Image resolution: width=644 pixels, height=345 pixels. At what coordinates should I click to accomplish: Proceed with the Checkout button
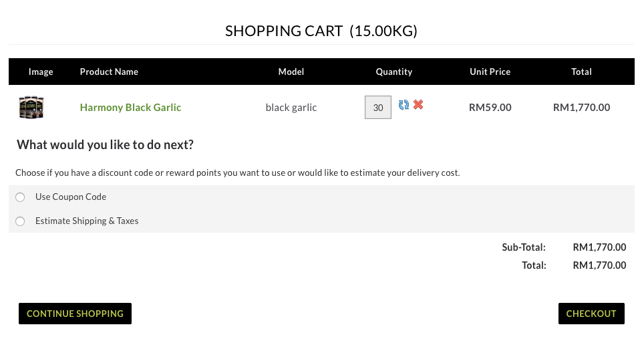(x=591, y=314)
